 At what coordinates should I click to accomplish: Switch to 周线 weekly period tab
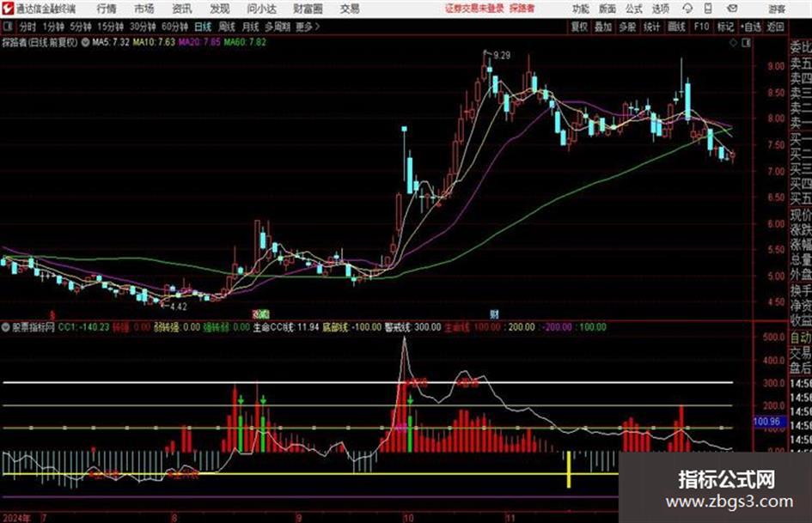pyautogui.click(x=227, y=27)
